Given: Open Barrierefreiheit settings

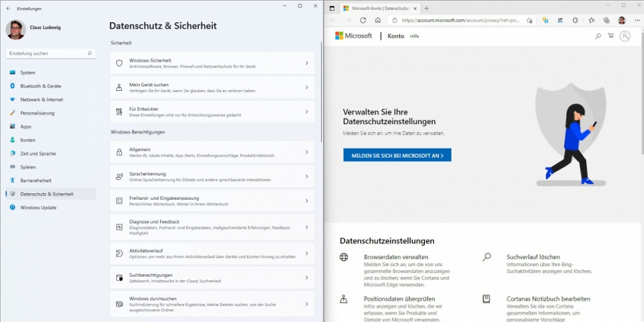Looking at the screenshot, I should pos(51,180).
